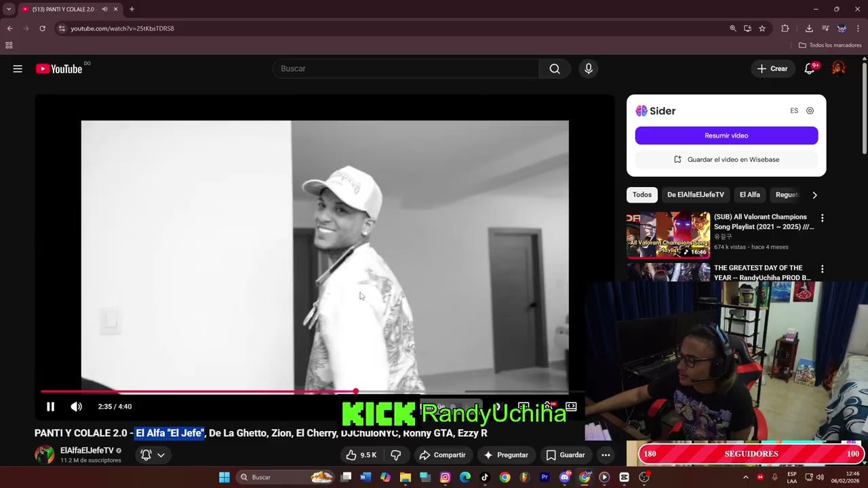
Task: Click the youtube.com address bar URL
Action: click(x=123, y=28)
